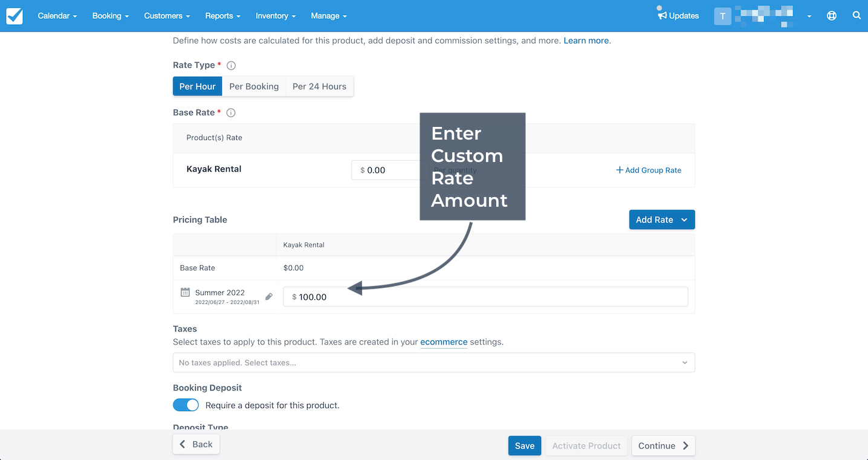Select Per Booking rate type
Image resolution: width=868 pixels, height=460 pixels.
click(254, 86)
